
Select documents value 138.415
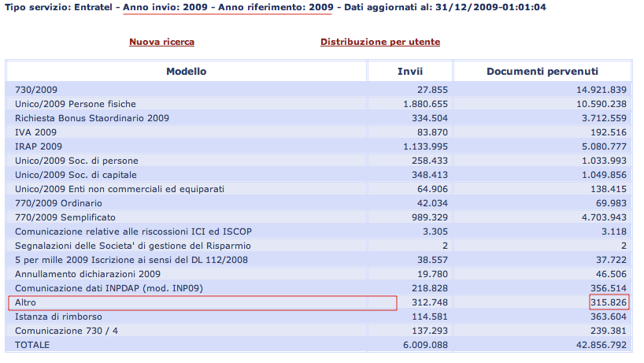tap(609, 189)
